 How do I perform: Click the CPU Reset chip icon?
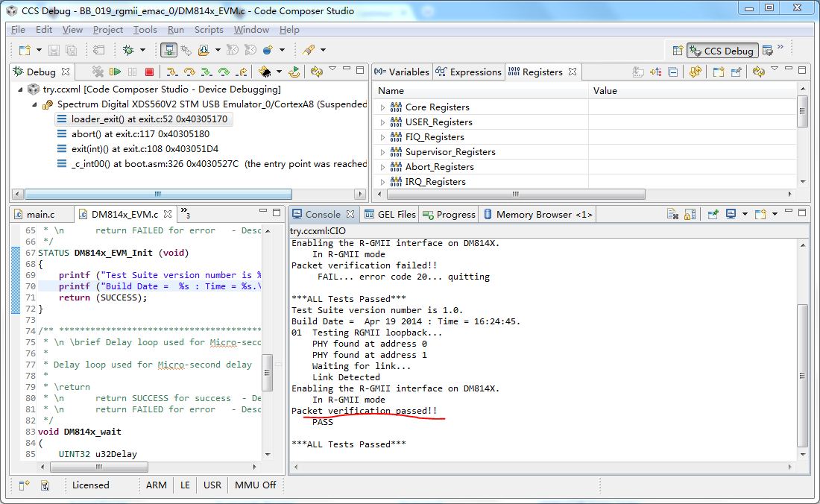click(265, 72)
